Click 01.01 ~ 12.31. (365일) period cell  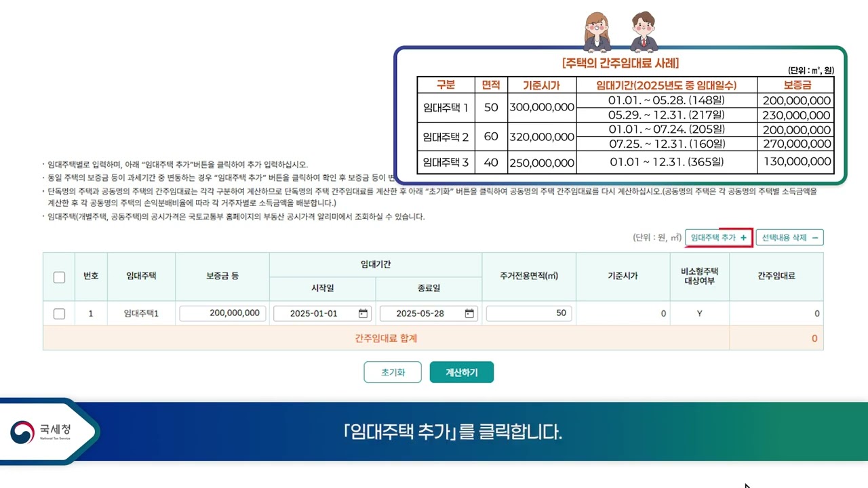(667, 162)
